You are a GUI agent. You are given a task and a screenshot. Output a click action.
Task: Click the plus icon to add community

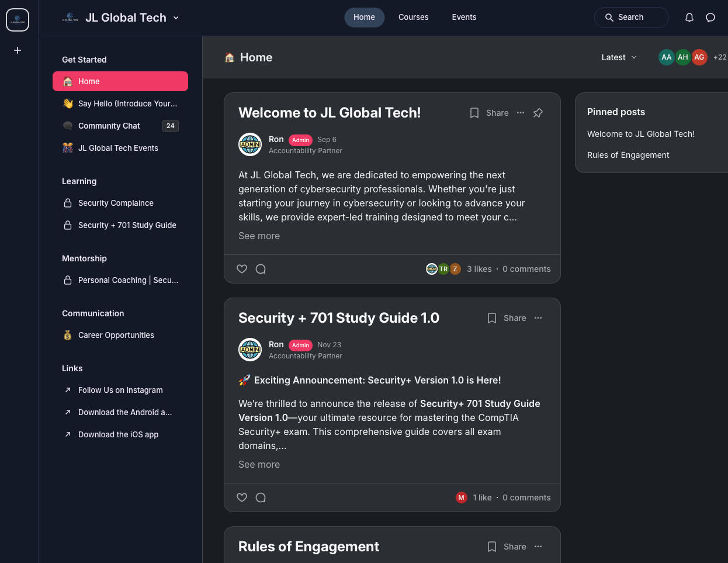click(18, 50)
